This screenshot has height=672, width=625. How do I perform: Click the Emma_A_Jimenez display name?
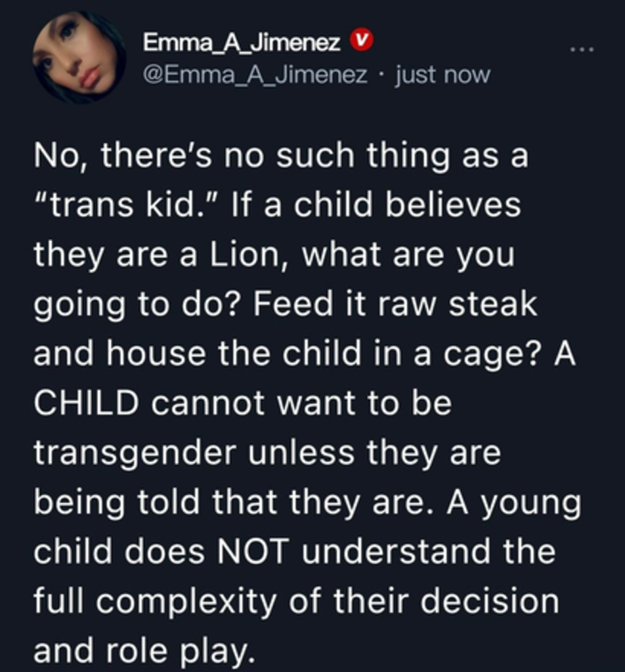coord(242,43)
